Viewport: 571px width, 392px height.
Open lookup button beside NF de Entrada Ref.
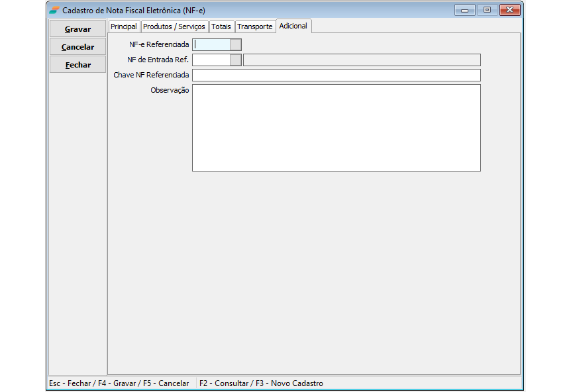(x=235, y=60)
